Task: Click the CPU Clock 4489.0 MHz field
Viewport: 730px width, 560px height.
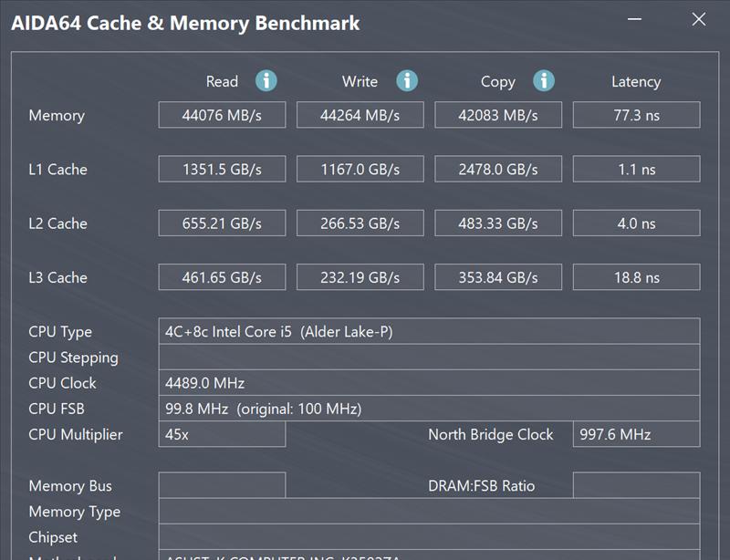Action: pos(429,383)
